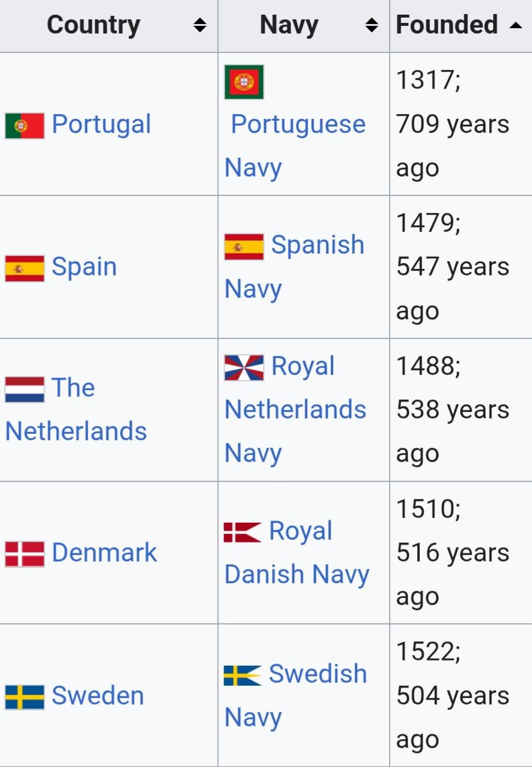Click the Netherlands flag icon in the Country column
532x767 pixels.
coord(25,390)
